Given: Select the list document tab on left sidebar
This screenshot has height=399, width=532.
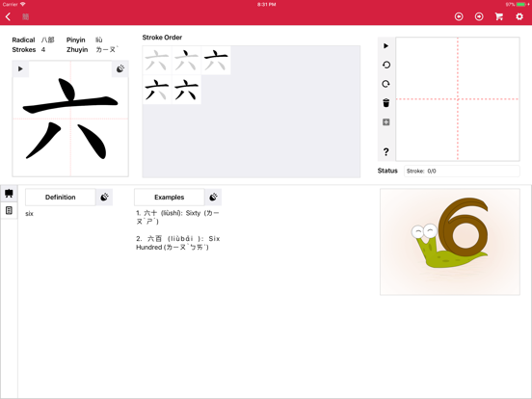Looking at the screenshot, I should (x=9, y=210).
